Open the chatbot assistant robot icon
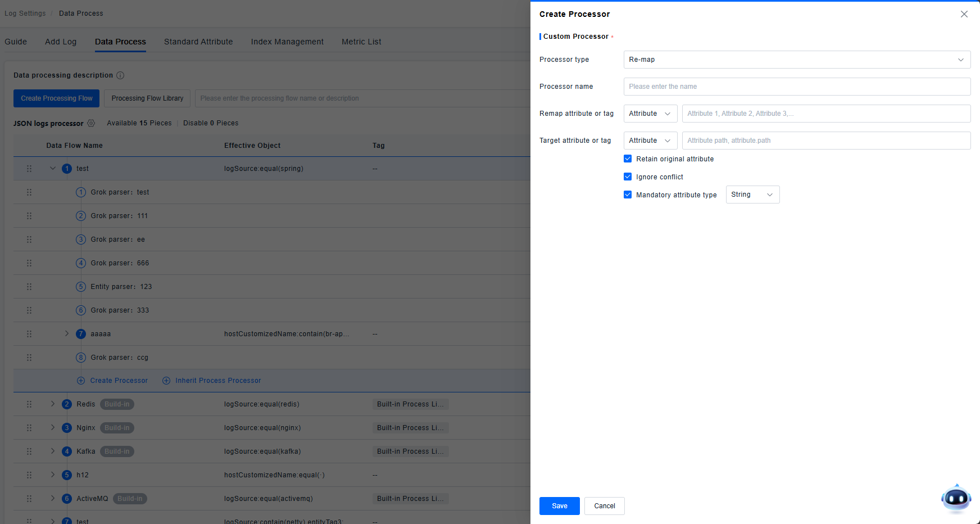 956,498
